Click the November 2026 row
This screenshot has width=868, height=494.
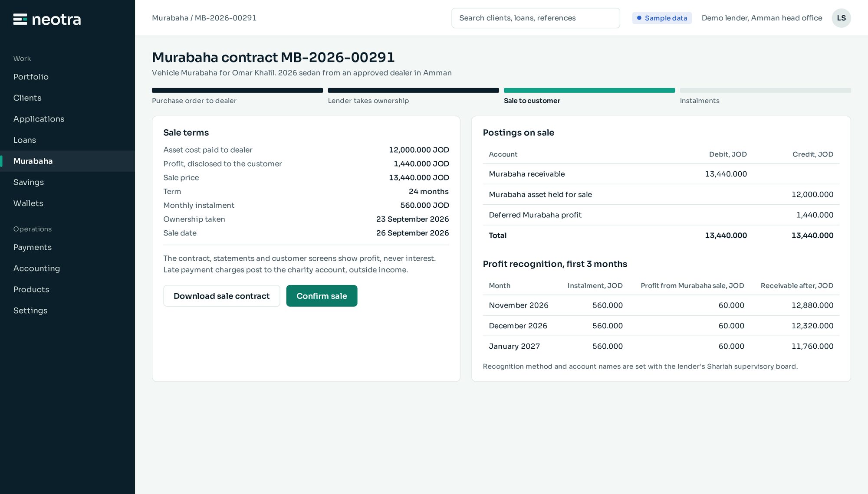661,305
